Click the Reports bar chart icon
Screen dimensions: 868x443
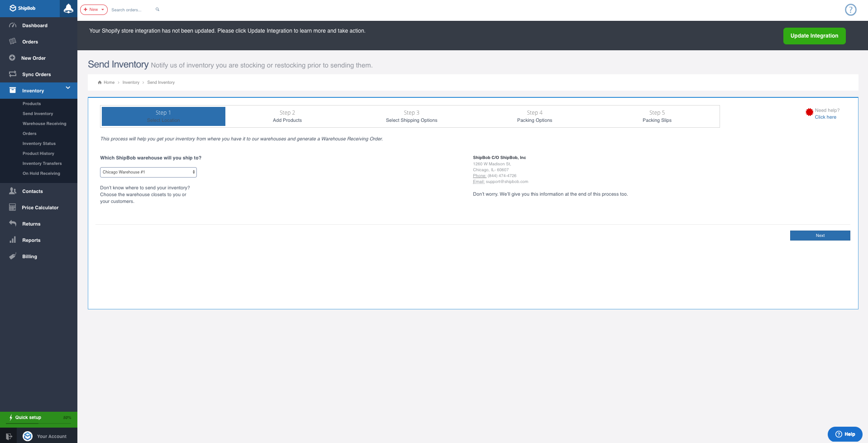(13, 240)
